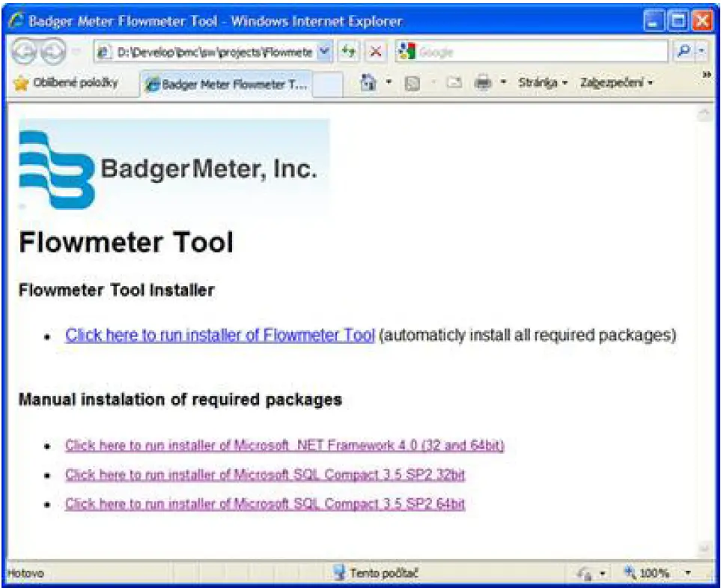This screenshot has height=588, width=721.
Task: Expand the print options dropdown arrow
Action: pyautogui.click(x=504, y=83)
